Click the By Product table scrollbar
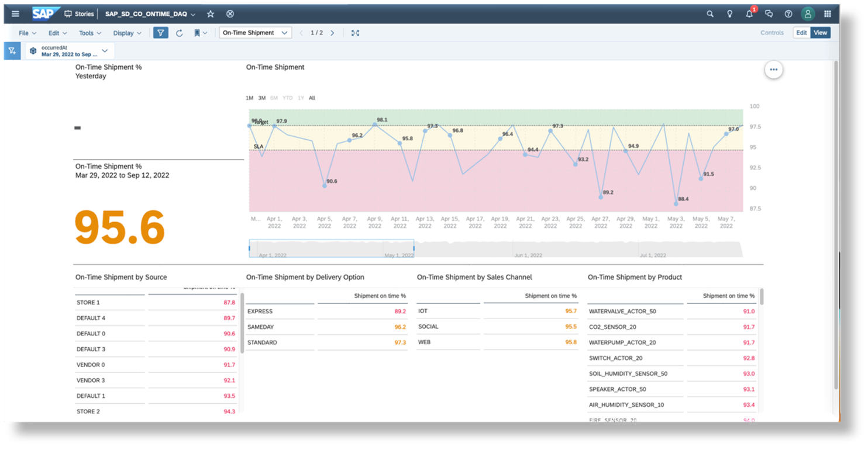 [x=762, y=297]
